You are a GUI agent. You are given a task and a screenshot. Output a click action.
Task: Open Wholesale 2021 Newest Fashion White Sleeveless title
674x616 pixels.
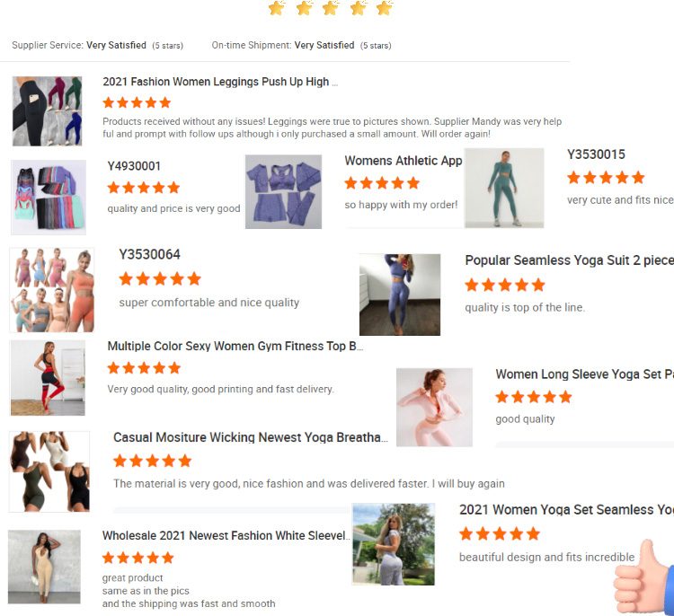(225, 535)
